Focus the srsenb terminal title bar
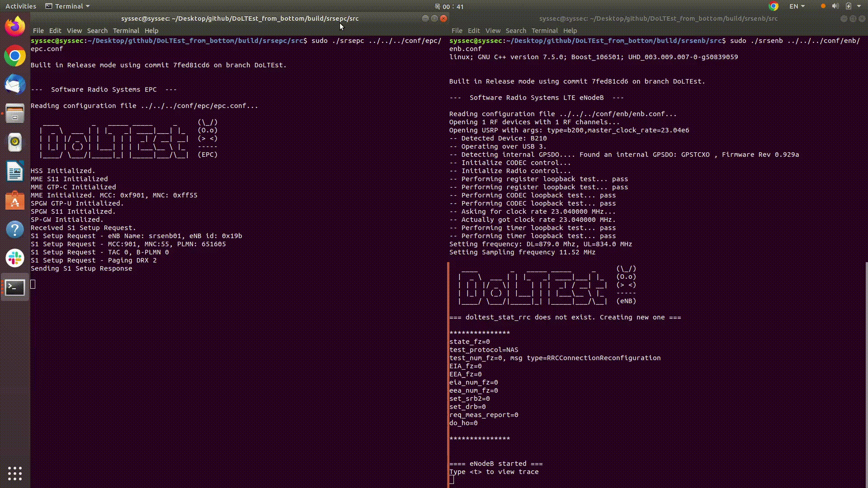 pyautogui.click(x=658, y=19)
